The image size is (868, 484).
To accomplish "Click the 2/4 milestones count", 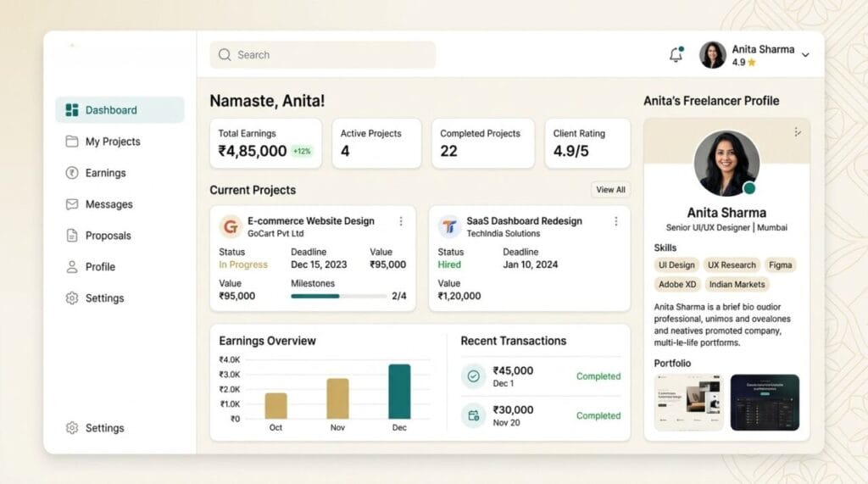I will click(x=398, y=296).
